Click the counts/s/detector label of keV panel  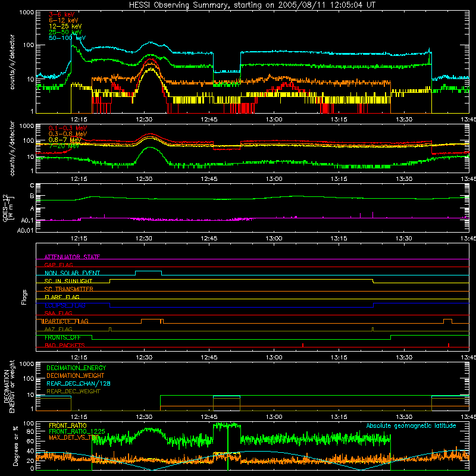pyautogui.click(x=12, y=62)
